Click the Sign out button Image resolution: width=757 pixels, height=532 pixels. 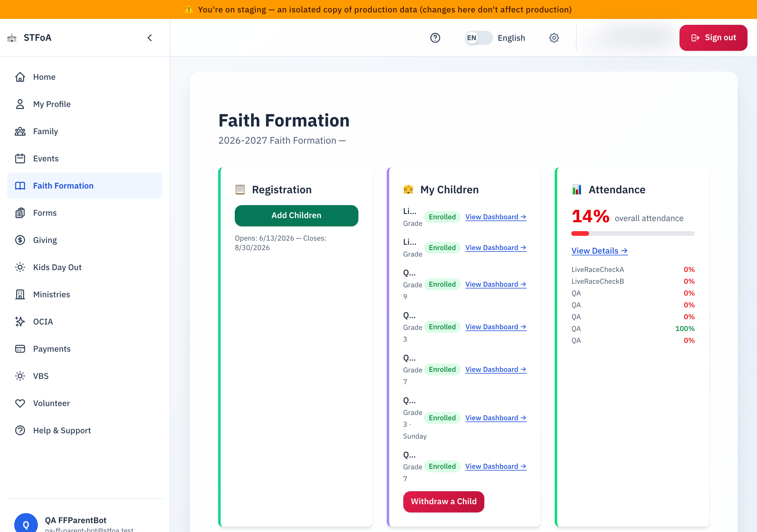[713, 38]
